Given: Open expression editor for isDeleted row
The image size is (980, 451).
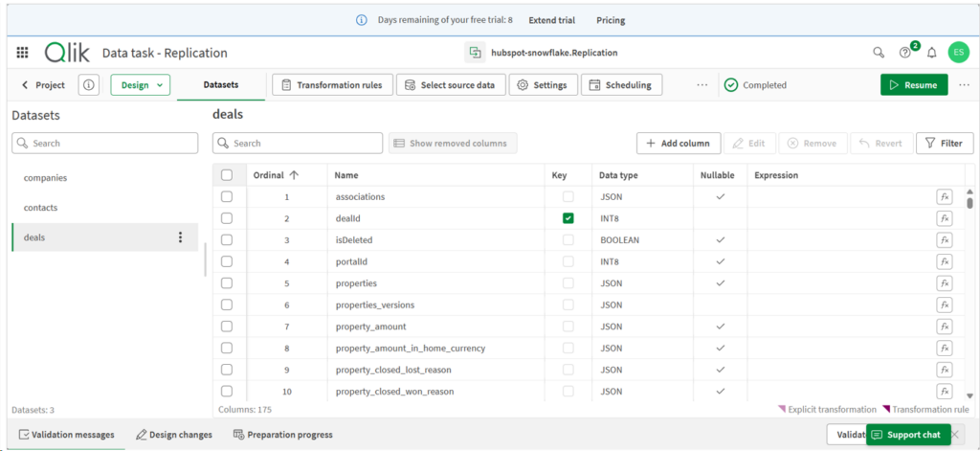Looking at the screenshot, I should (x=944, y=240).
